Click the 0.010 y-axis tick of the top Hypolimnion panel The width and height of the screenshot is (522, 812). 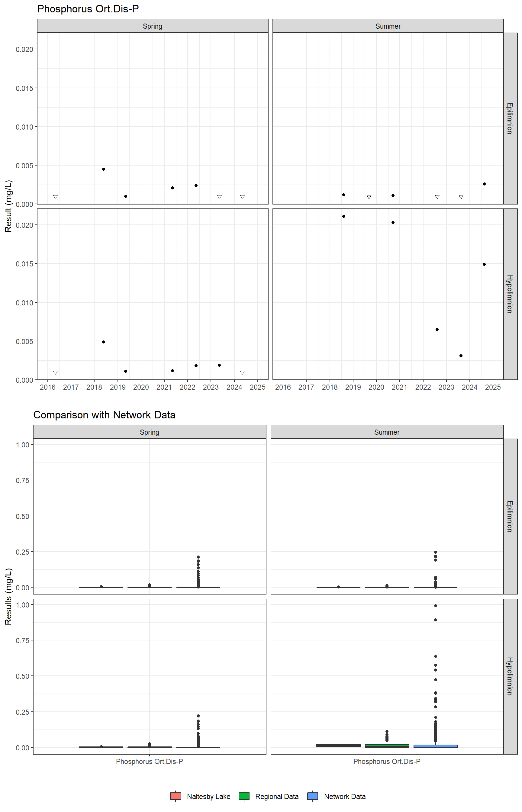[x=24, y=303]
